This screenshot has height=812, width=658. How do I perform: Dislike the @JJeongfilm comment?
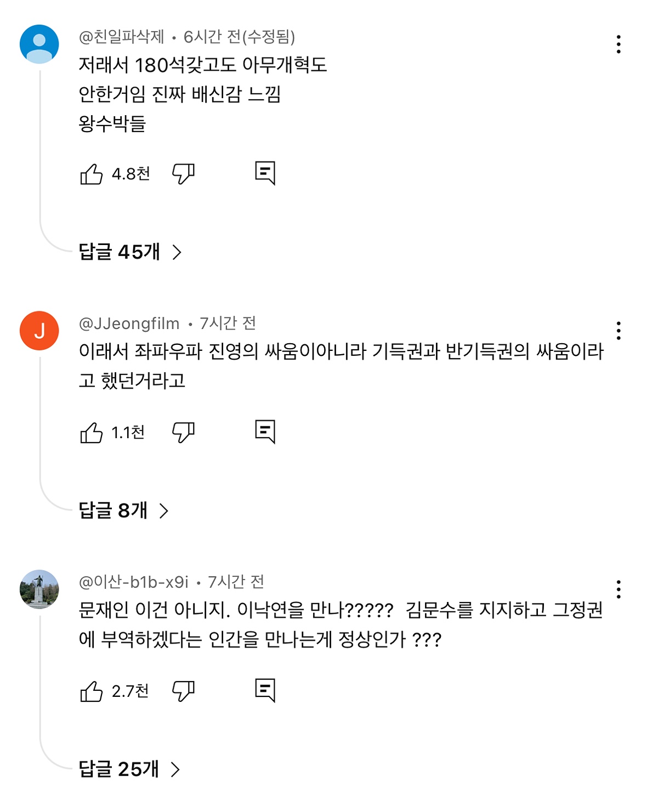click(x=183, y=433)
